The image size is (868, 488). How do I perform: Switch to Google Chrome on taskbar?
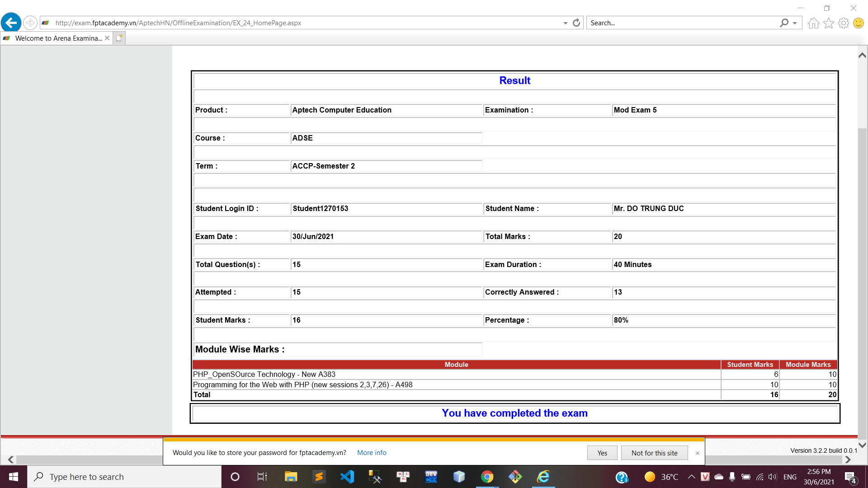click(487, 477)
